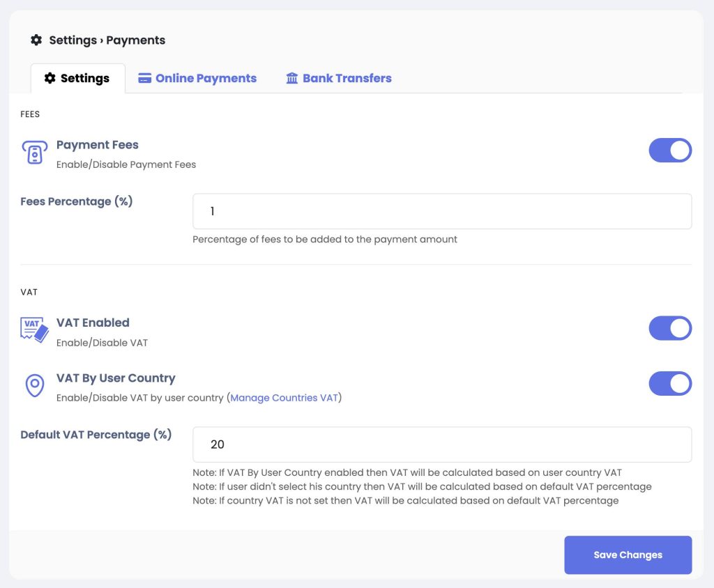Click the VAT Enabled heading

[93, 323]
